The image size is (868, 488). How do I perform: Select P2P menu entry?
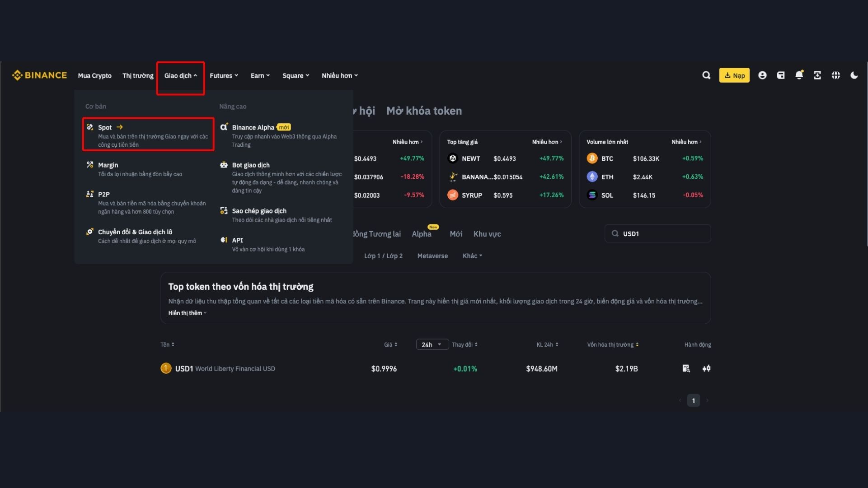148,202
